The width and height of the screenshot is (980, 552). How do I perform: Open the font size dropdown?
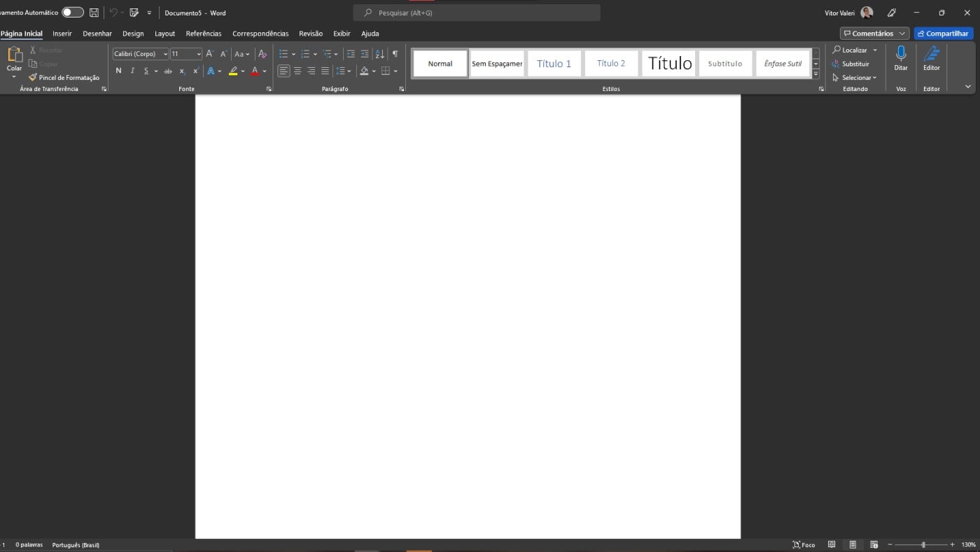(x=198, y=54)
